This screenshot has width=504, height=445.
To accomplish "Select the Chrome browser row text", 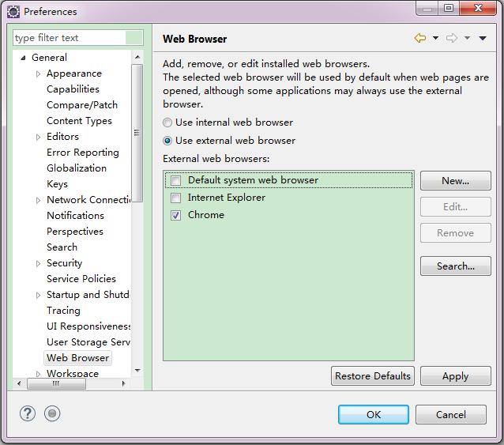I will (206, 215).
